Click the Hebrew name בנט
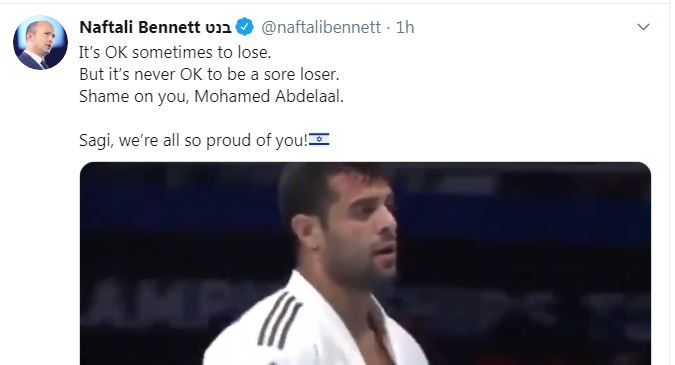Screen dimensions: 675x365 coord(218,28)
